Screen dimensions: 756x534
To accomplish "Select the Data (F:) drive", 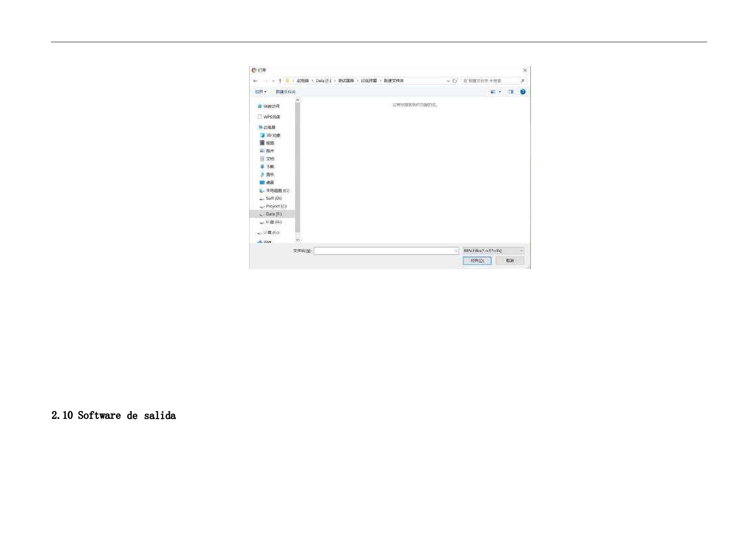I will [273, 214].
